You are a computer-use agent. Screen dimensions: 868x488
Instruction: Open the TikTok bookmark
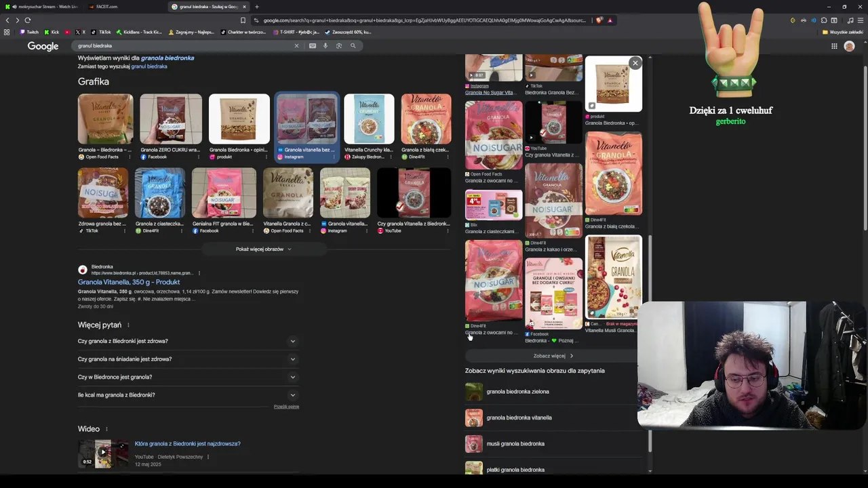[102, 32]
